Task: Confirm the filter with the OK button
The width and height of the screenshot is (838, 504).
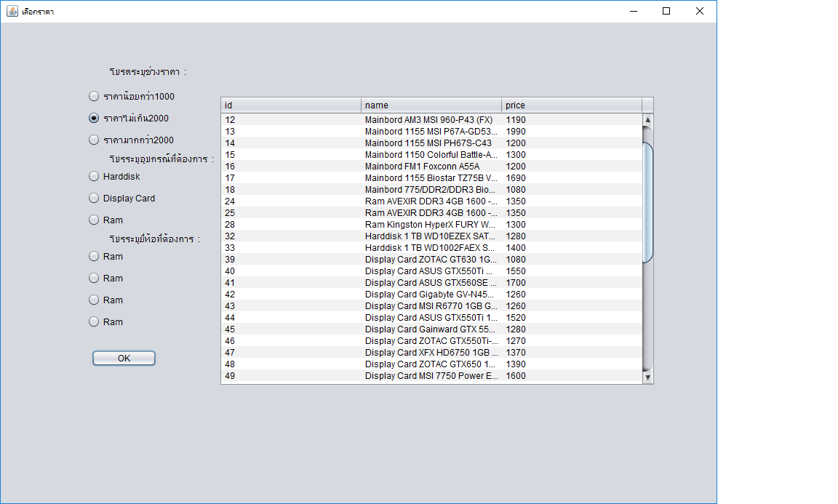Action: (x=124, y=358)
